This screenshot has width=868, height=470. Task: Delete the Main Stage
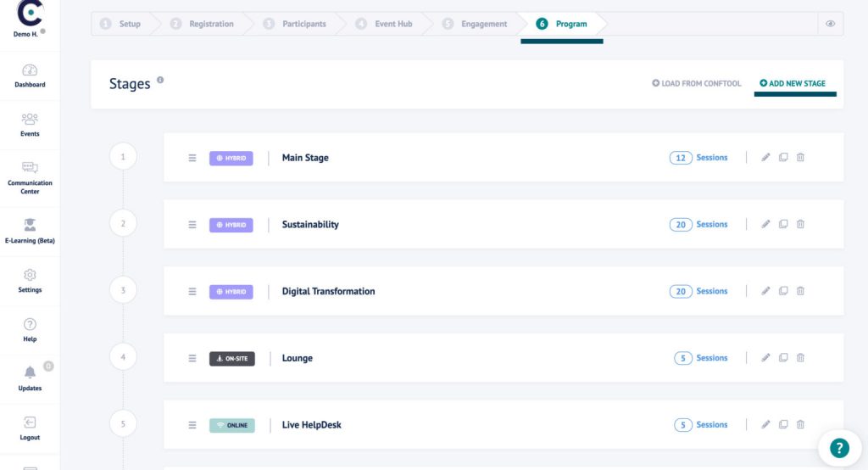pyautogui.click(x=800, y=158)
